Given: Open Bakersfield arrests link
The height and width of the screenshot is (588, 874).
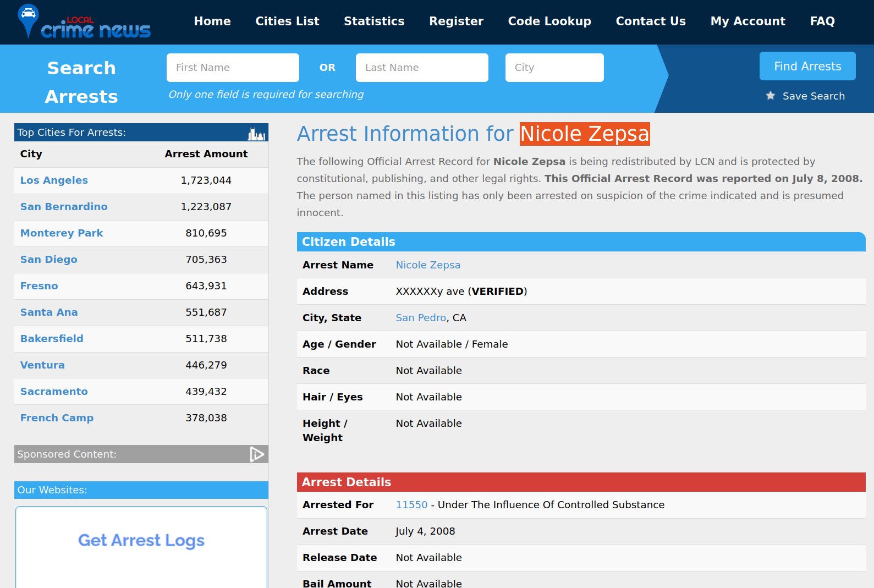Looking at the screenshot, I should point(52,339).
